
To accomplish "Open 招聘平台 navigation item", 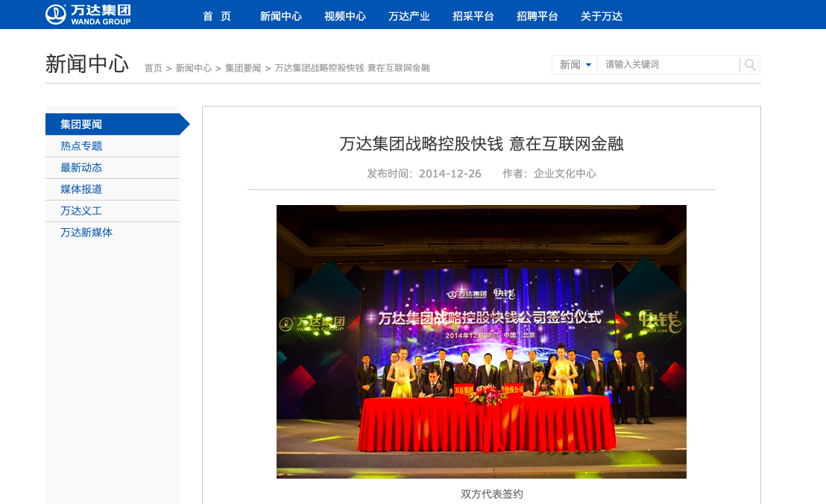I will tap(537, 16).
